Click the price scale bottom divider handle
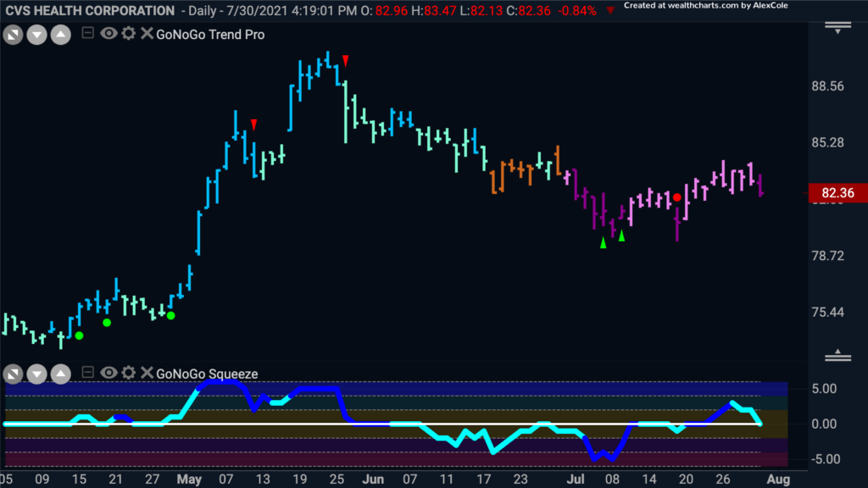 [x=837, y=356]
